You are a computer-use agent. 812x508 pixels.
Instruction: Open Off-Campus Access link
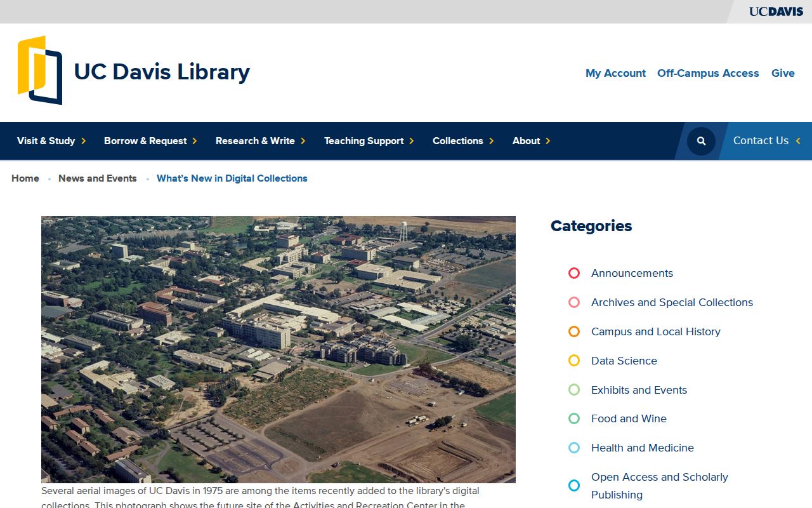(x=708, y=73)
